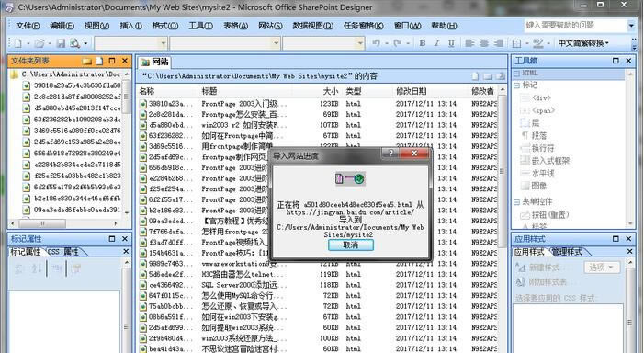Open the font dropdown in toolbar
Screen dimensions: 644x353
(x=276, y=43)
